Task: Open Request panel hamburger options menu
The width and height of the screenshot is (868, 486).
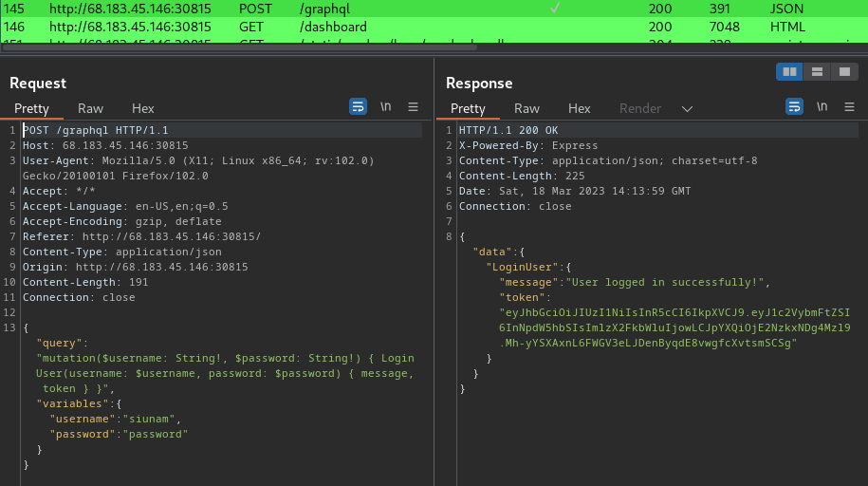Action: tap(413, 106)
